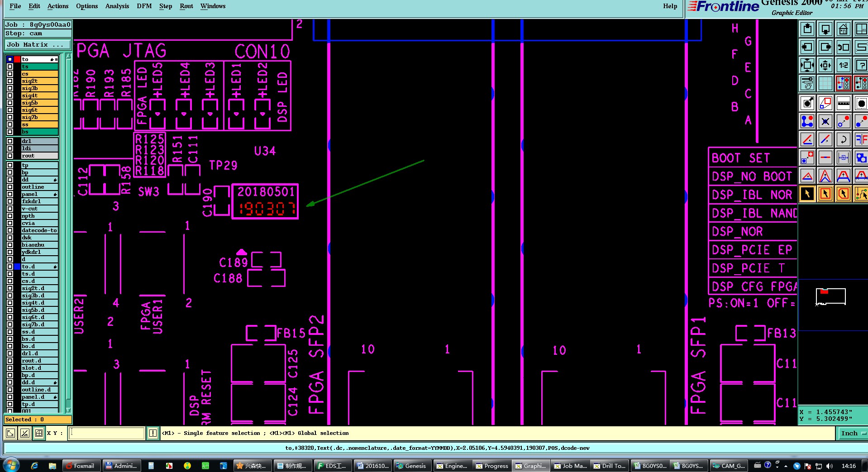
Task: Click the previous view undo-zoom icon
Action: 844,47
